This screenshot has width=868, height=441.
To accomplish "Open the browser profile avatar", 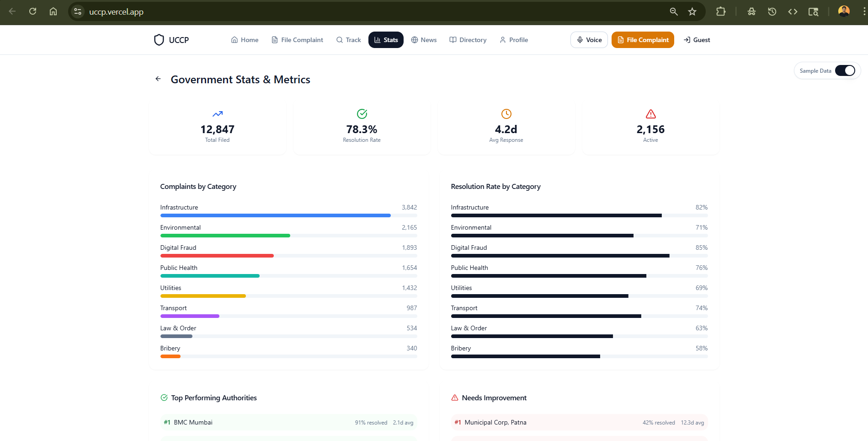I will [844, 11].
